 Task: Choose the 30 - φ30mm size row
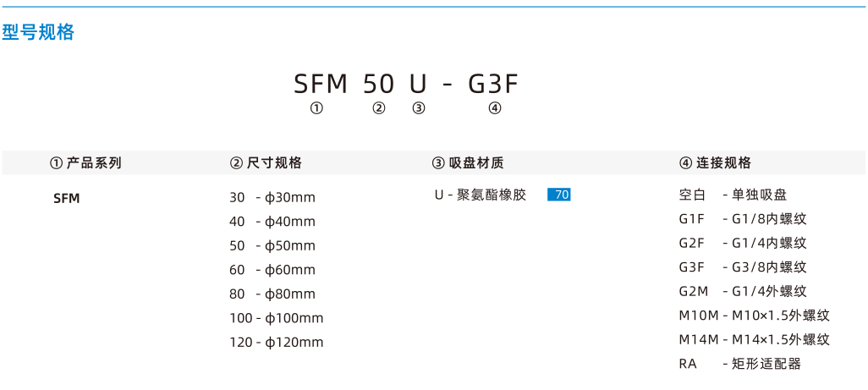coord(272,197)
